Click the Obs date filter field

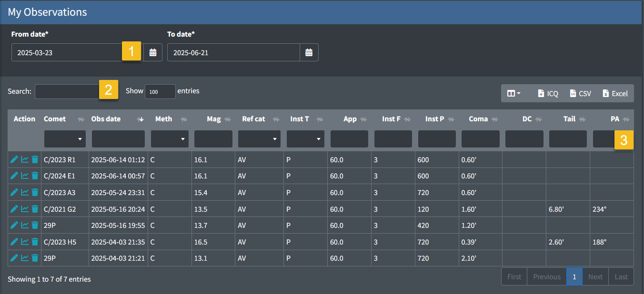(118, 139)
